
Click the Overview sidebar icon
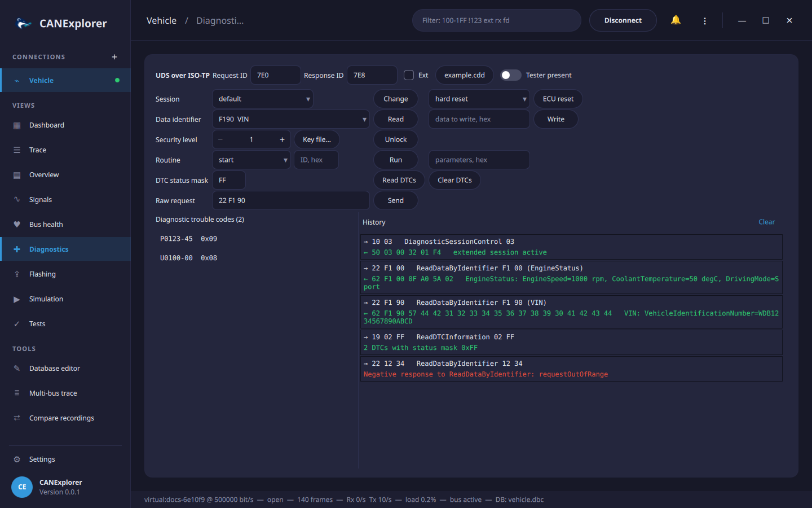pyautogui.click(x=17, y=175)
